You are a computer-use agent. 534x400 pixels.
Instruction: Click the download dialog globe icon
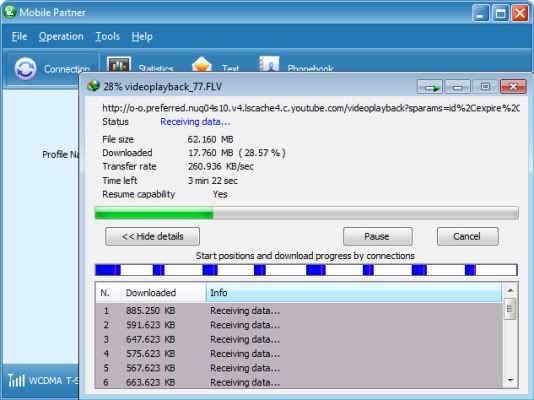tap(93, 86)
